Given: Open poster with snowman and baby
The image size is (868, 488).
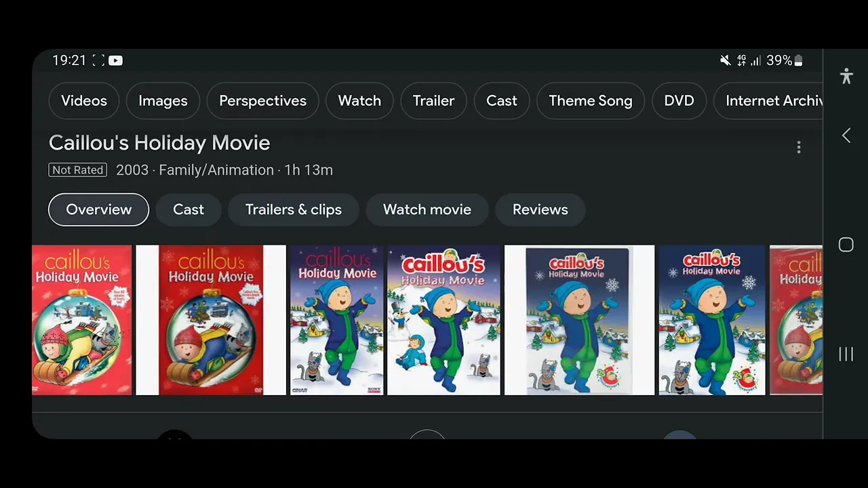Looking at the screenshot, I should [x=443, y=320].
